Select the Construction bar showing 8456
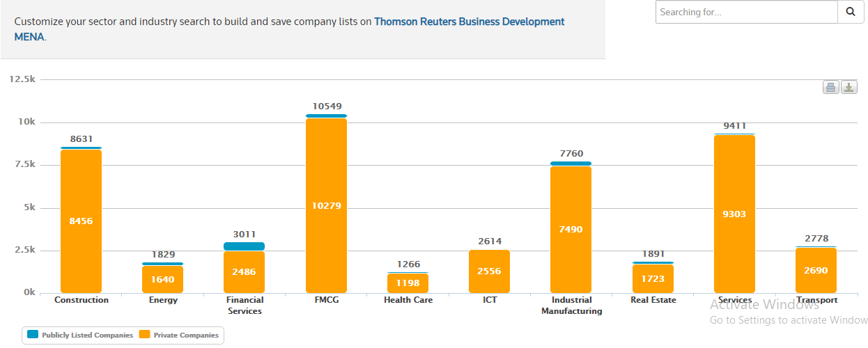This screenshot has height=348, width=868. (x=81, y=221)
